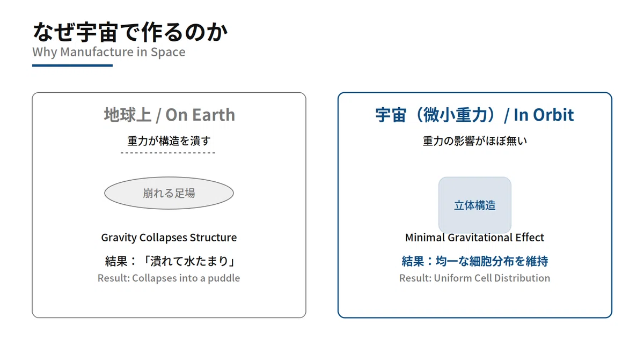
Task: Select the dashed line under 重力が構造を潰す
Action: pyautogui.click(x=168, y=153)
